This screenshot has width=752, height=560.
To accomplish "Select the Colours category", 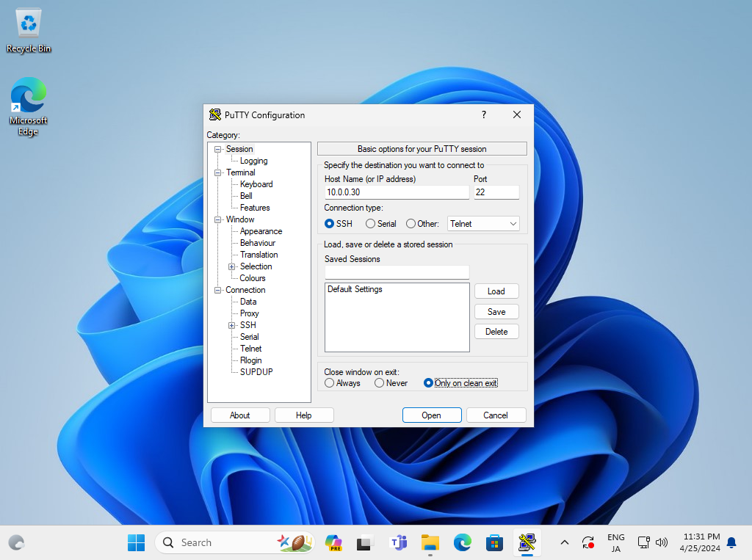I will tap(253, 278).
